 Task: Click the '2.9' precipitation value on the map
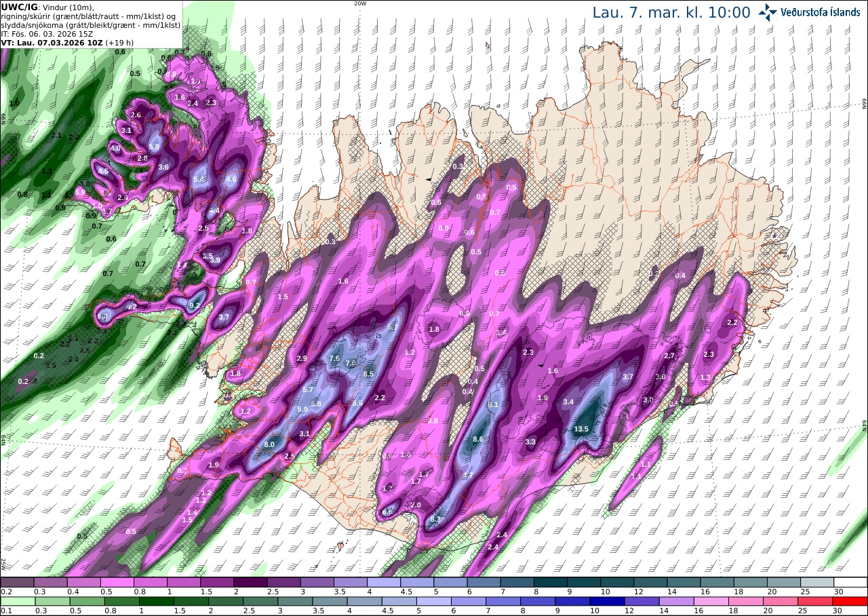pos(302,358)
